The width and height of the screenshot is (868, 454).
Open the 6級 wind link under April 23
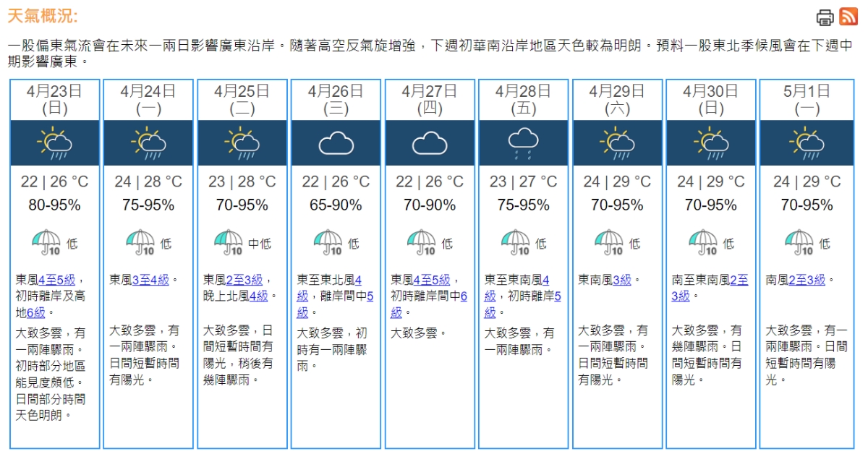(x=35, y=312)
